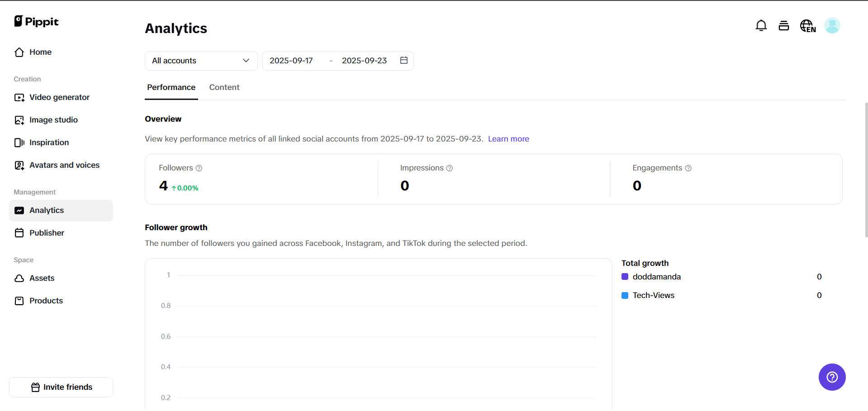Screen dimensions: 868x411
Task: Click the Tech-Views blue legend swatch
Action: (625, 295)
